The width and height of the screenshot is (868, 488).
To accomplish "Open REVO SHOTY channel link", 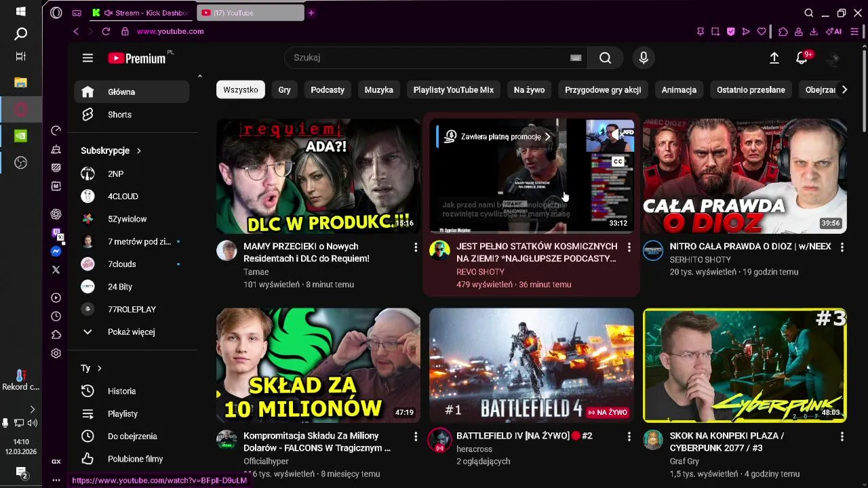I will tap(480, 272).
